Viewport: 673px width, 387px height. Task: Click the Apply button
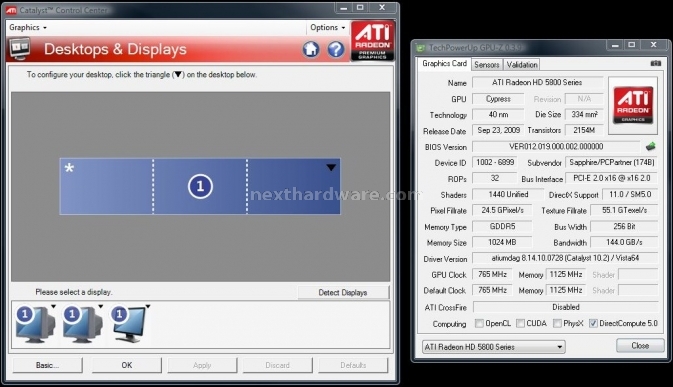pos(202,365)
